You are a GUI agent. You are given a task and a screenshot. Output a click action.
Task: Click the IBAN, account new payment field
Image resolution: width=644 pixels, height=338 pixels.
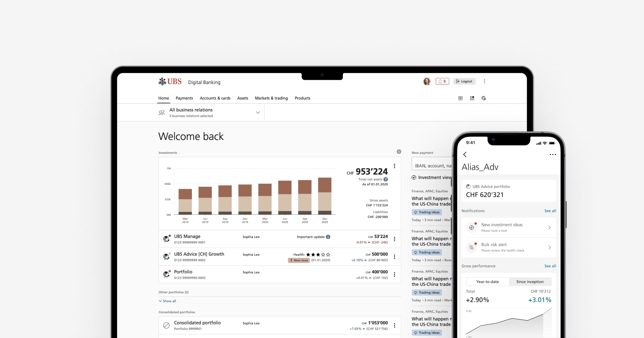(432, 165)
